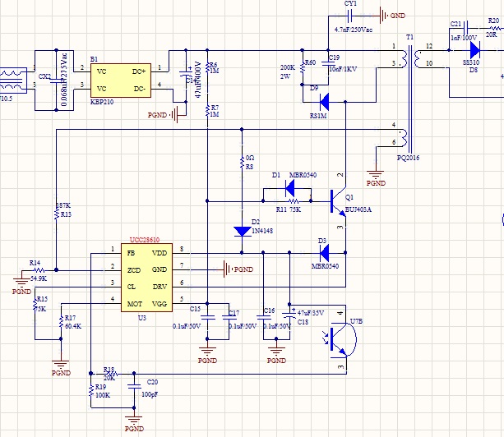Screen dimensions: 504x437
Task: Select the C18 47uF/35V capacitor
Action: pyautogui.click(x=289, y=314)
